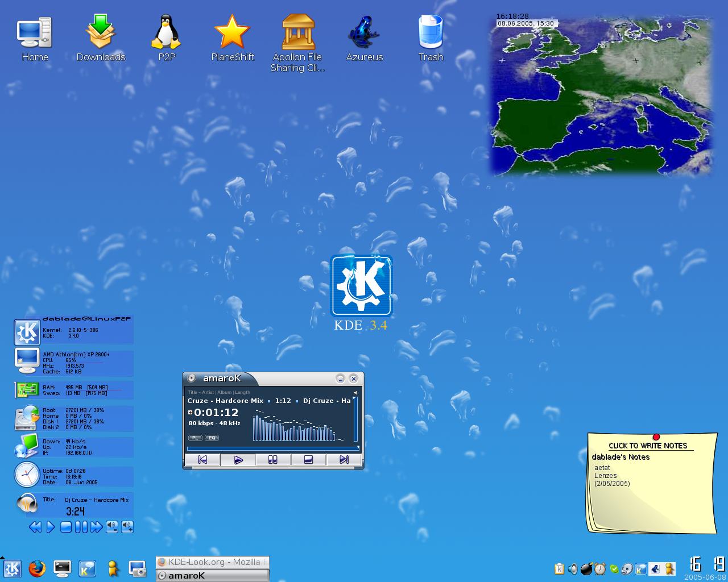Pause playback in desktop music widget
Viewport: 728px width, 582px height.
[x=81, y=527]
